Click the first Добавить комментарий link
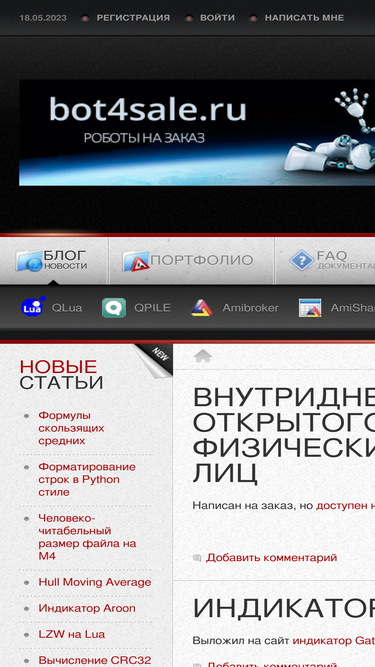Image resolution: width=375 pixels, height=667 pixels. [272, 558]
